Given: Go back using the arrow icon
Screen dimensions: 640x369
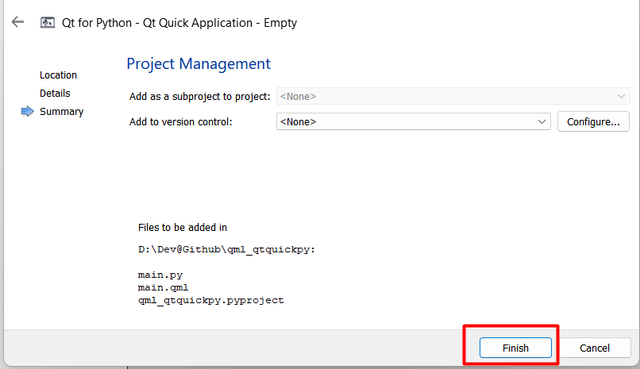Looking at the screenshot, I should point(18,22).
